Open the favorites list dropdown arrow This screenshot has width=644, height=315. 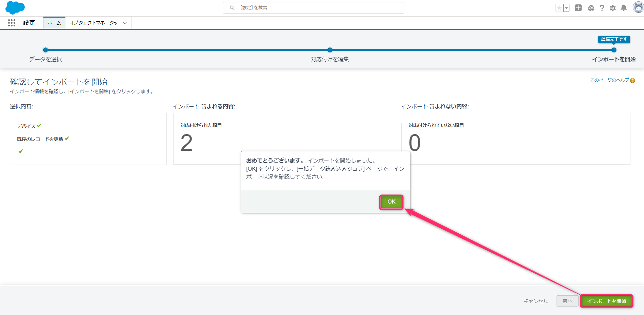click(566, 8)
